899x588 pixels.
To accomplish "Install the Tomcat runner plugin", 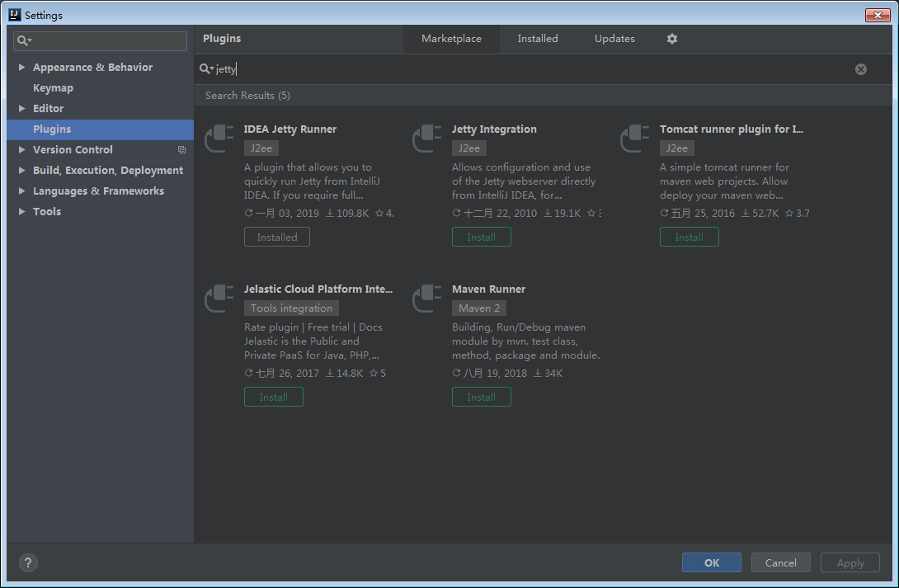I will (689, 237).
